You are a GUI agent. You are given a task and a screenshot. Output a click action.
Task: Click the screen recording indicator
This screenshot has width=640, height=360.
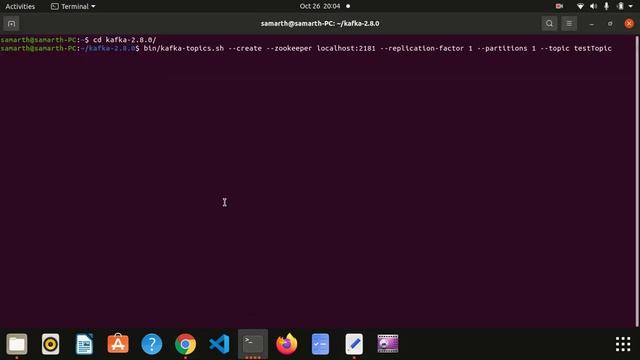560,6
